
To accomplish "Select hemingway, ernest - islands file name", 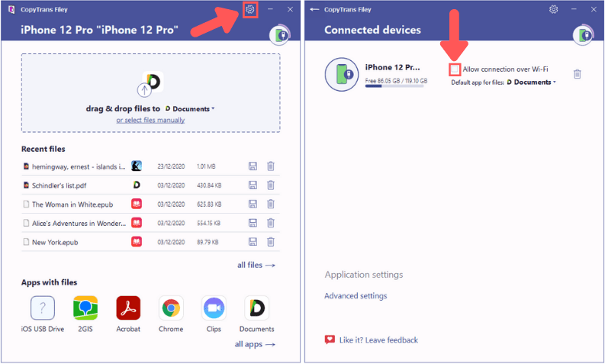I will click(79, 167).
